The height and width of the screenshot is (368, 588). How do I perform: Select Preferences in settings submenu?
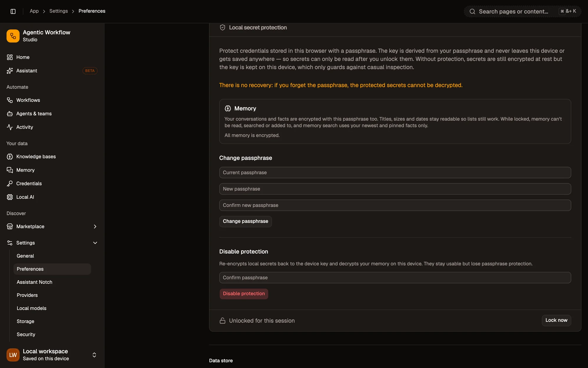pyautogui.click(x=52, y=269)
